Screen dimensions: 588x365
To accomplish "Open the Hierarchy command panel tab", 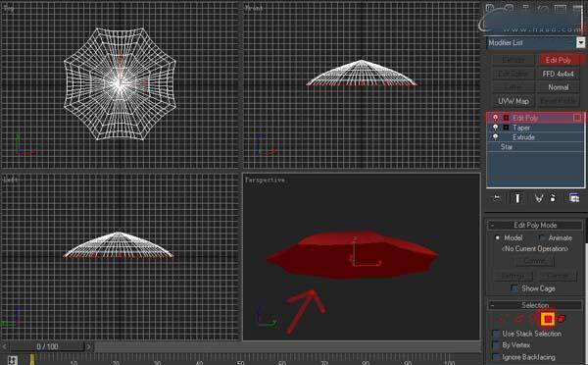I will tap(525, 9).
